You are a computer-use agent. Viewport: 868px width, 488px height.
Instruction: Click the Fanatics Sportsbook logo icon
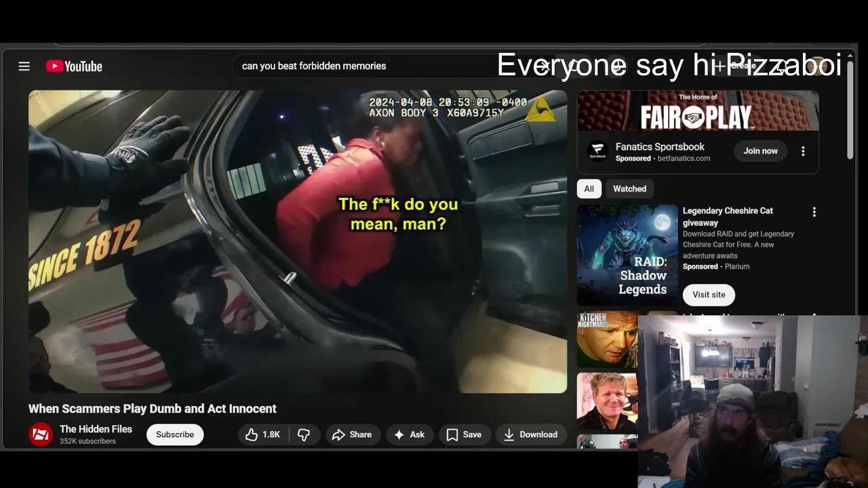tap(597, 151)
